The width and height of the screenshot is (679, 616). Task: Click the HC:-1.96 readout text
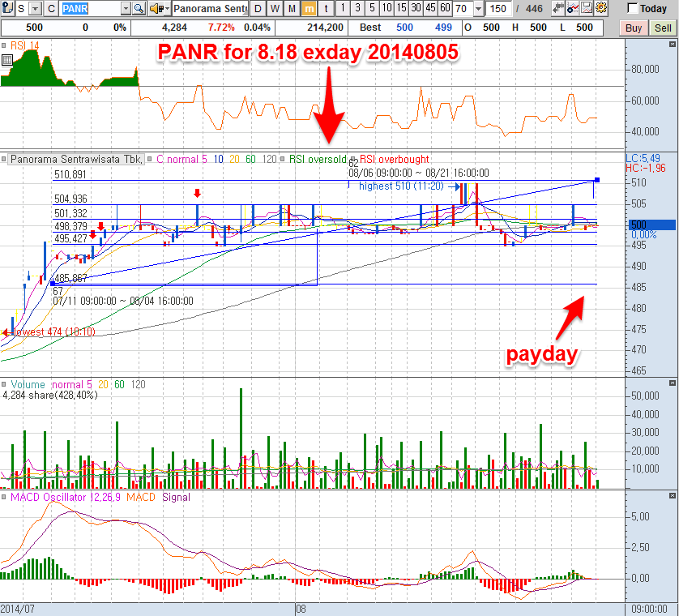pos(646,168)
